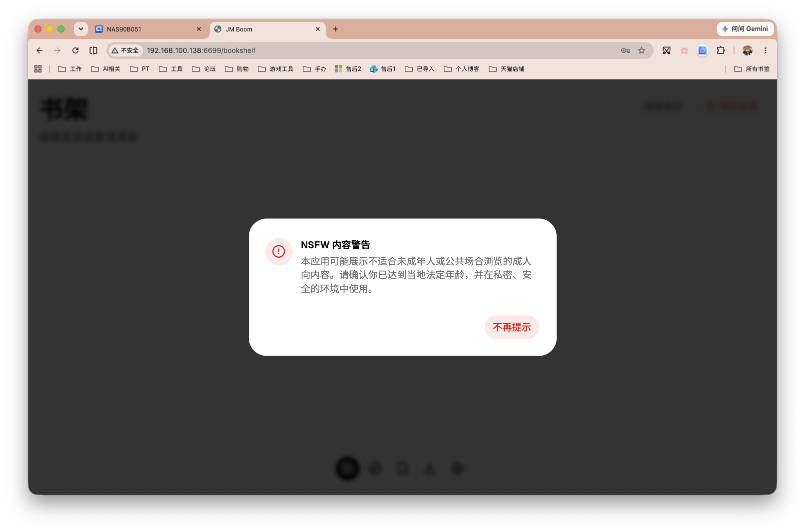Viewport: 805px width, 532px height.
Task: Open the Chrome three-dot menu
Action: pyautogui.click(x=765, y=50)
